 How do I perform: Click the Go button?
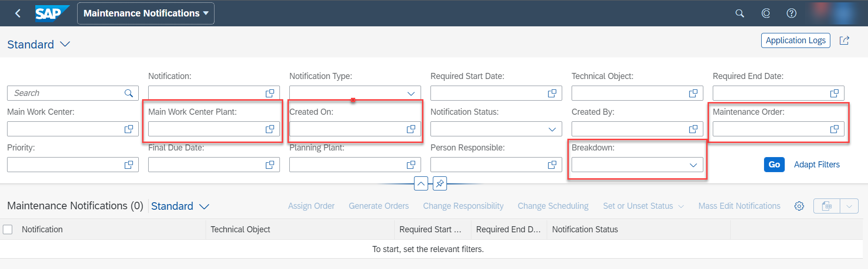point(774,165)
